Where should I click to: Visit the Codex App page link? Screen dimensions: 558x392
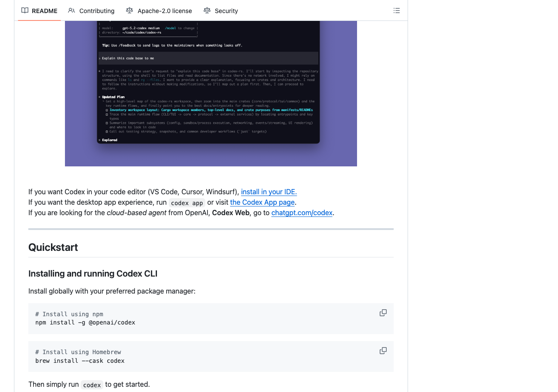pyautogui.click(x=262, y=202)
